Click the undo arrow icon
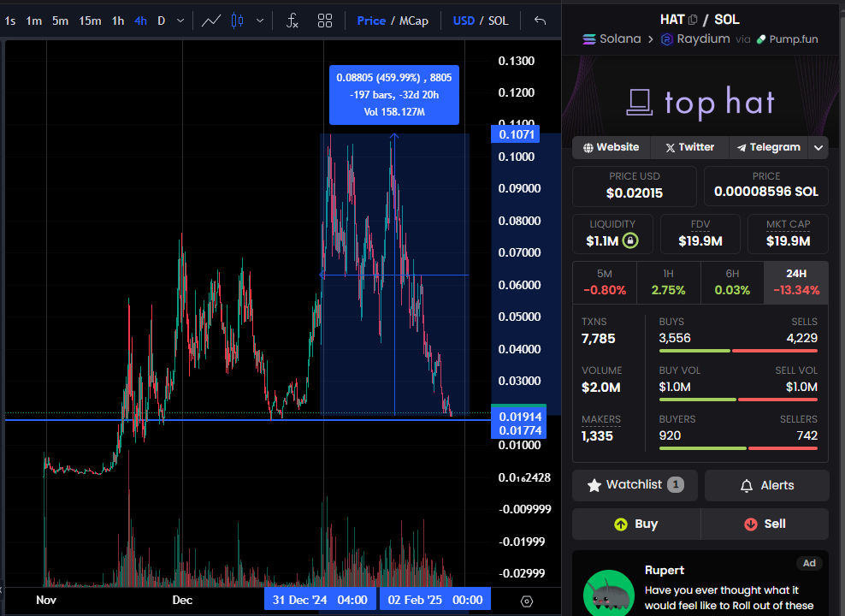Viewport: 845px width, 616px height. click(540, 21)
